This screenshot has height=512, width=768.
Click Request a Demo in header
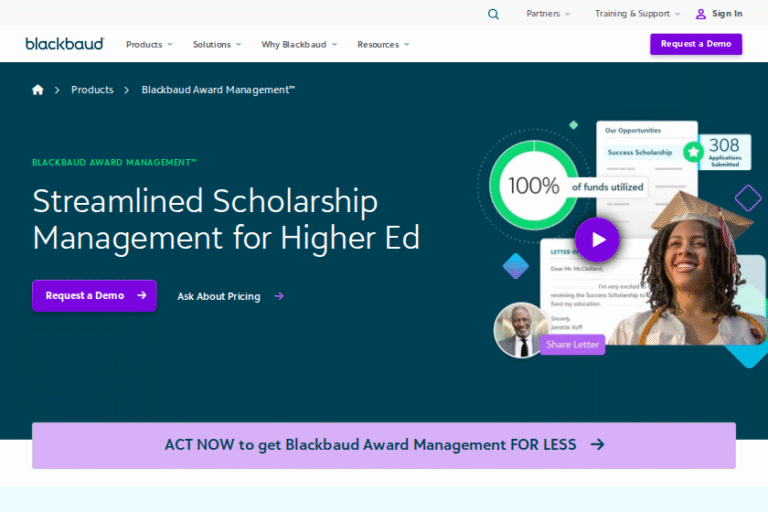(696, 44)
